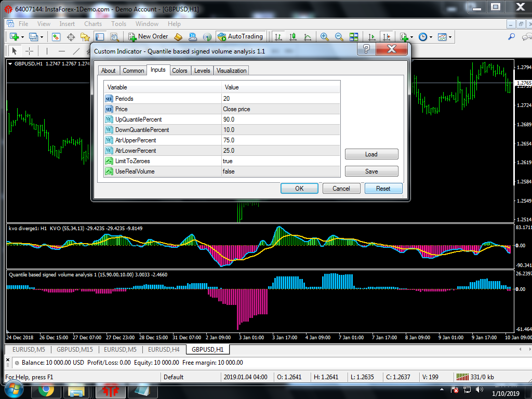Image resolution: width=532 pixels, height=399 pixels.
Task: Click the Signals broadcast icon
Action: [x=207, y=37]
